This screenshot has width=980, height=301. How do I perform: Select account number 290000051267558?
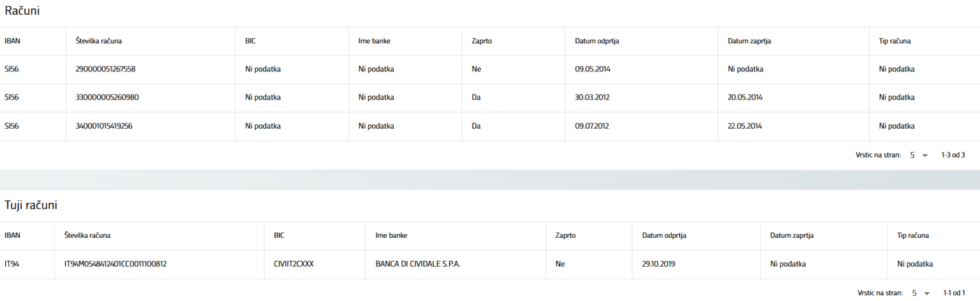pyautogui.click(x=105, y=69)
